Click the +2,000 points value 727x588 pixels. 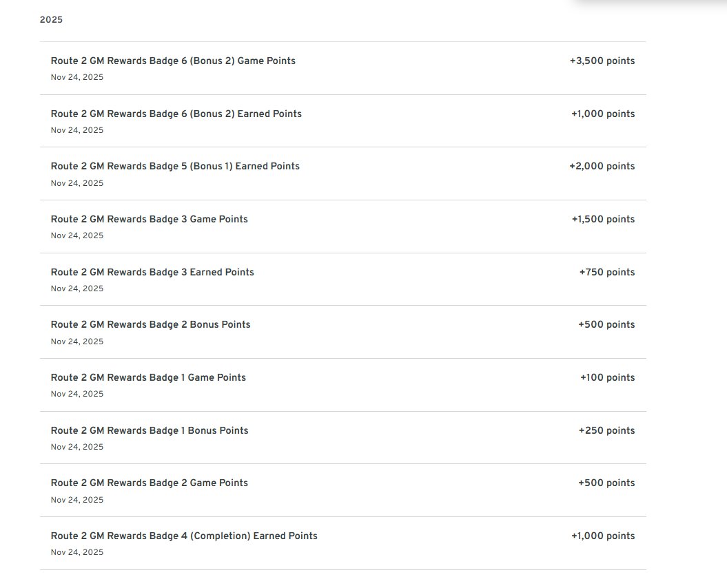(602, 166)
